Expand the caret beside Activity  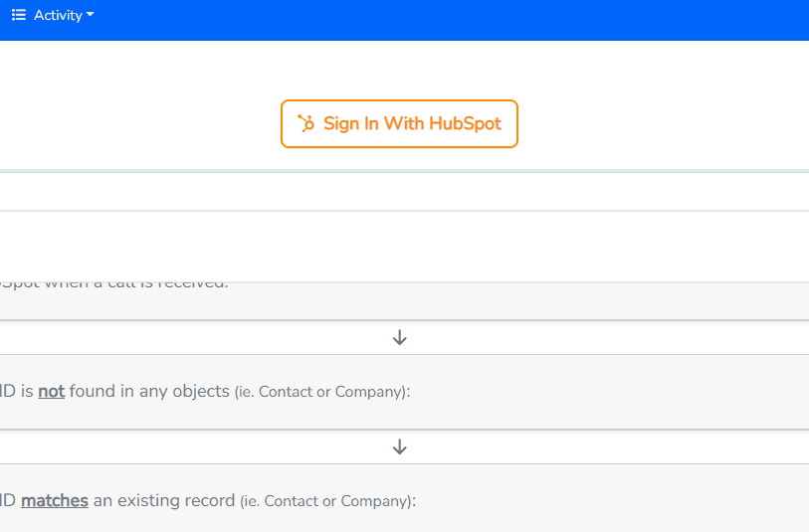click(91, 15)
